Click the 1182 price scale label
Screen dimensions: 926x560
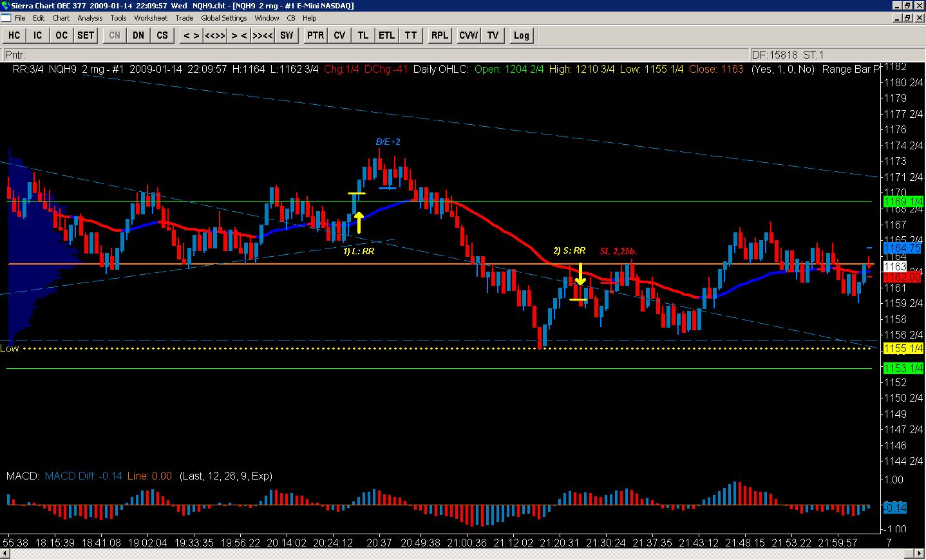(895, 67)
